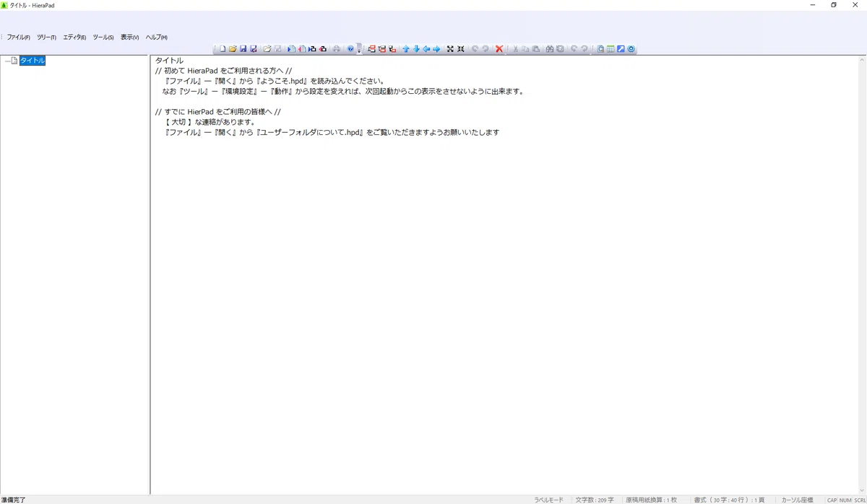Click the 文字数 : 209 字 status entry

pyautogui.click(x=595, y=500)
